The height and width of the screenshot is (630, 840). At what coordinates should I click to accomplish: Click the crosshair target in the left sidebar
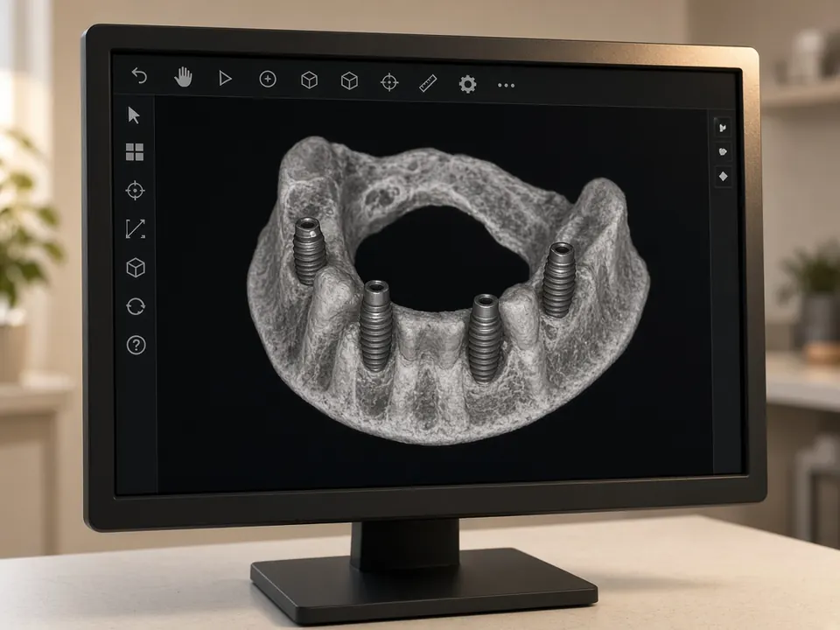(135, 190)
